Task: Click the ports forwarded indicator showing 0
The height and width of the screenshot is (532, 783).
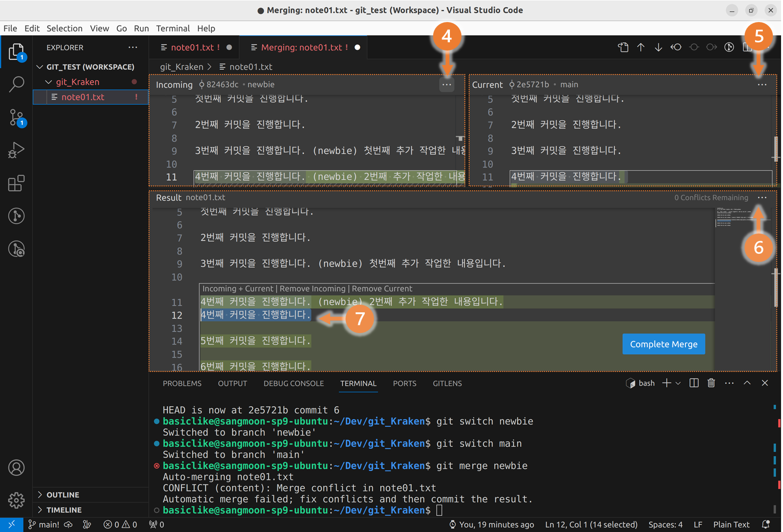Action: pos(157,524)
